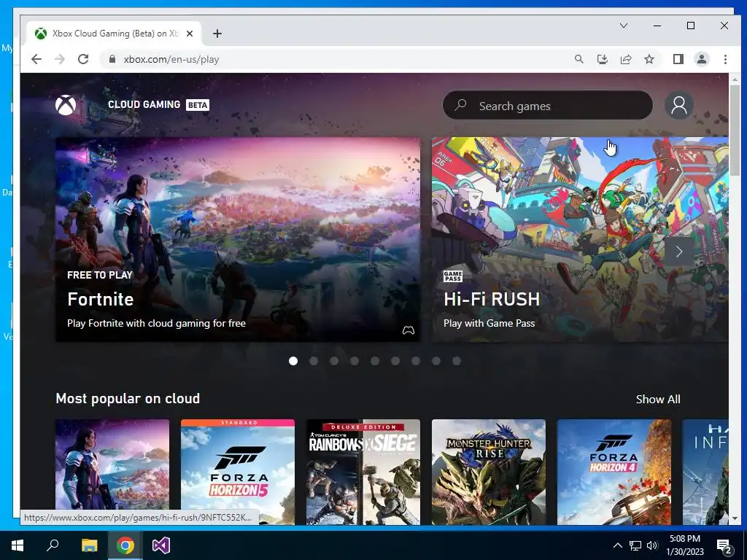Screen dimensions: 747x560
Task: Advance carousel with next arrow chevron
Action: (679, 252)
